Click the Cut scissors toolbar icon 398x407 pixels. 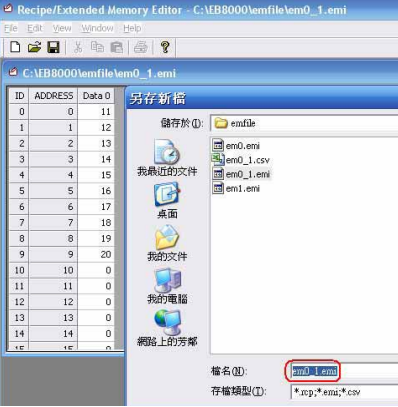pyautogui.click(x=78, y=47)
